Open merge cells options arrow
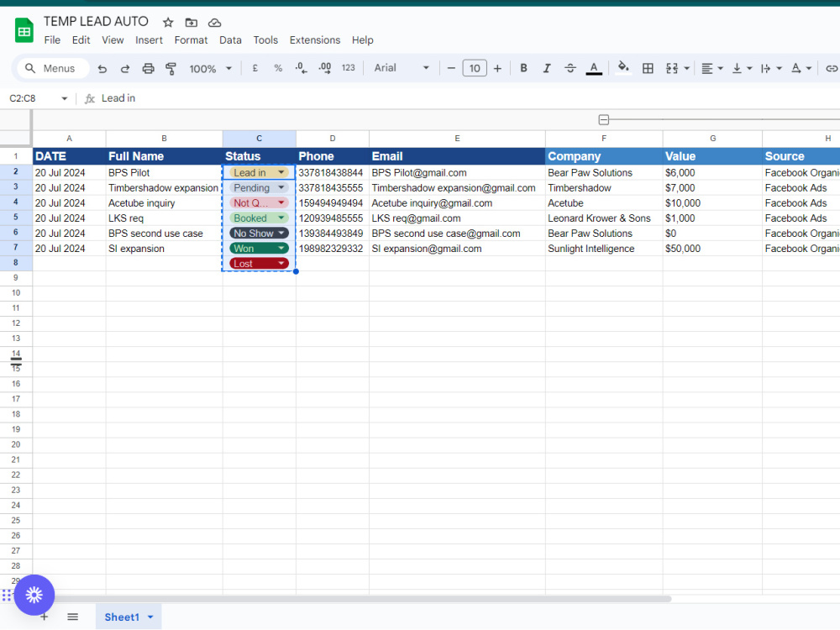Screen dimensions: 840x630 point(687,69)
